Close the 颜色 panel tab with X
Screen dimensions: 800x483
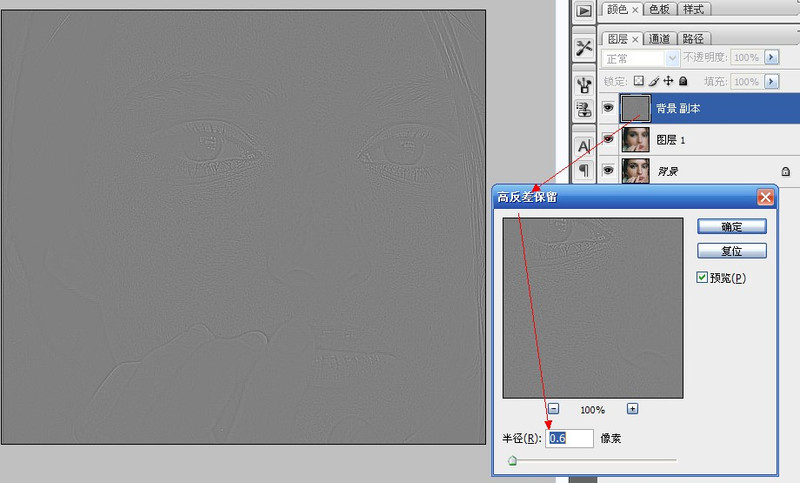(x=635, y=10)
